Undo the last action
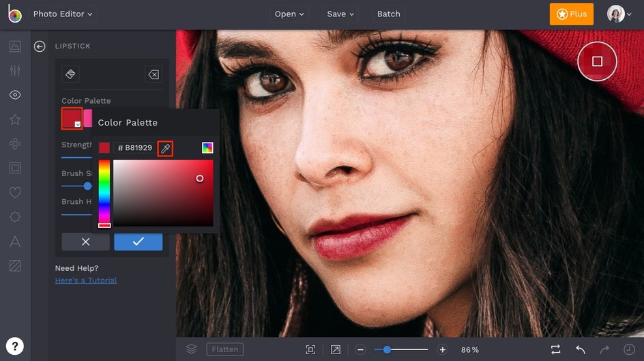The height and width of the screenshot is (361, 644). coord(581,349)
